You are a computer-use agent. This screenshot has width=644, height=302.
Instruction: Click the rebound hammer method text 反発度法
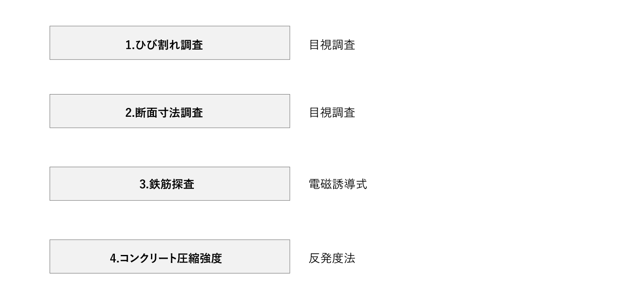coord(332,258)
